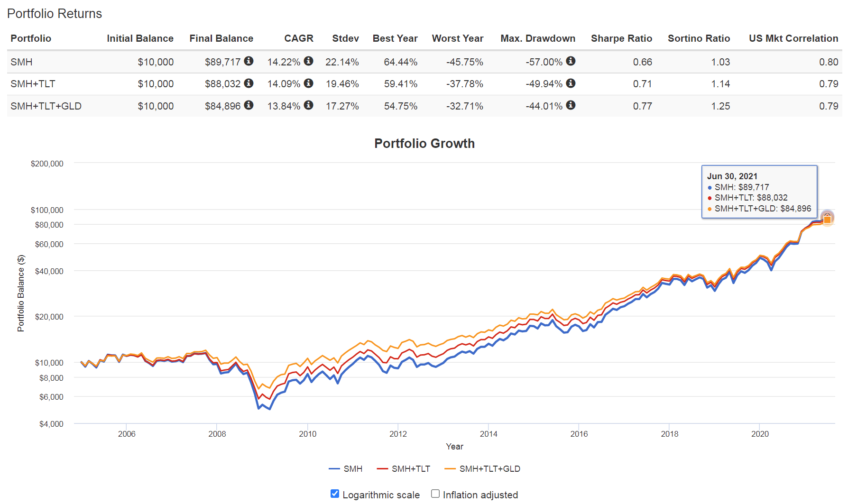Click the US Mkt Correlation column header
Screen dimensions: 848x504
793,38
